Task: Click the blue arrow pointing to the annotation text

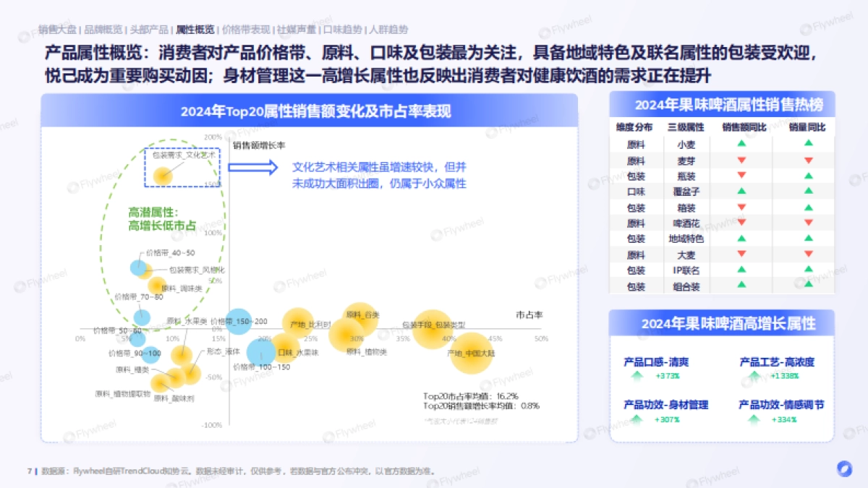Action: click(255, 167)
